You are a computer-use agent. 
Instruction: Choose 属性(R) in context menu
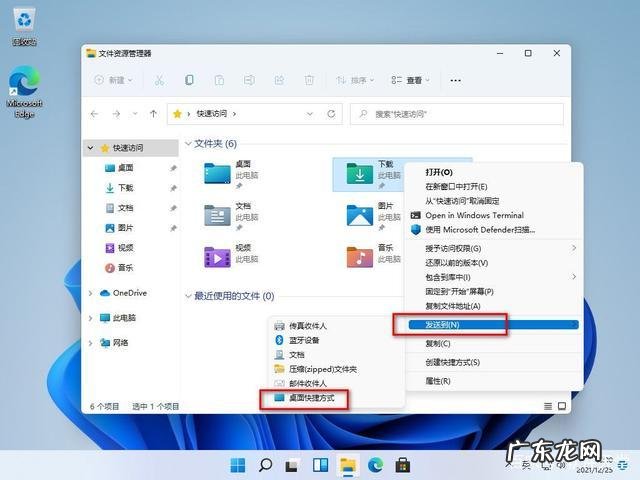(x=493, y=381)
